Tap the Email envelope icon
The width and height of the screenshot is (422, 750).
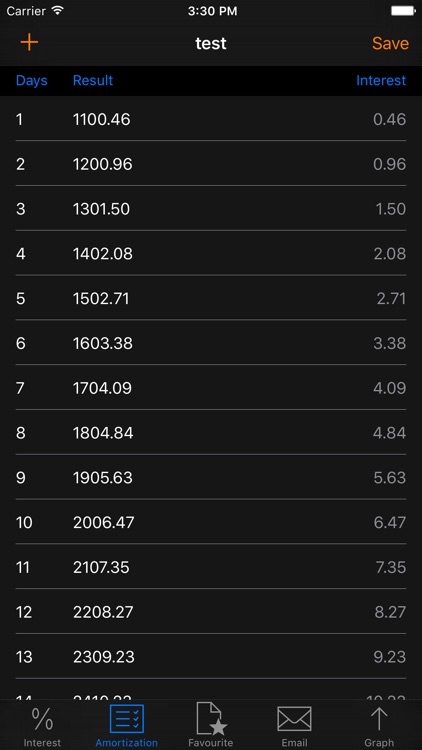click(294, 719)
